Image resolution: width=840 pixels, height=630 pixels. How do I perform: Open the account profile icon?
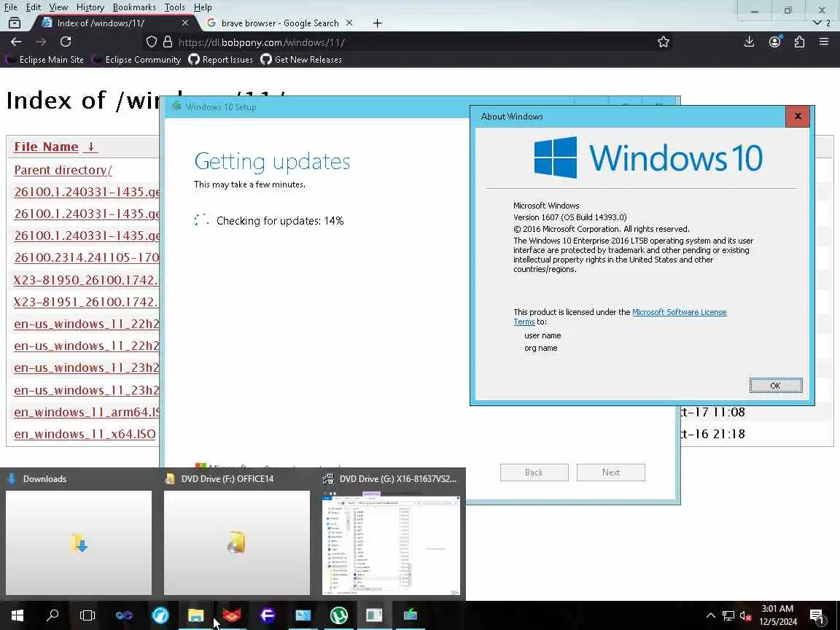click(774, 42)
